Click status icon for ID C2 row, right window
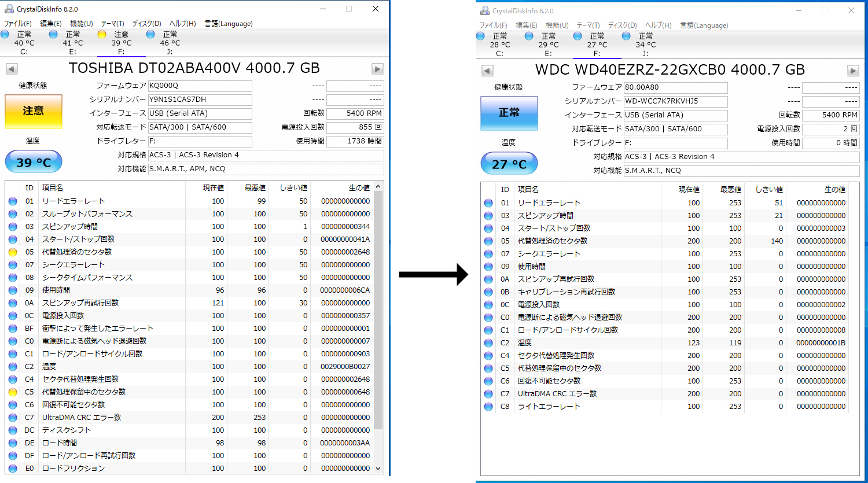Viewport: 868px width, 483px height. (488, 343)
